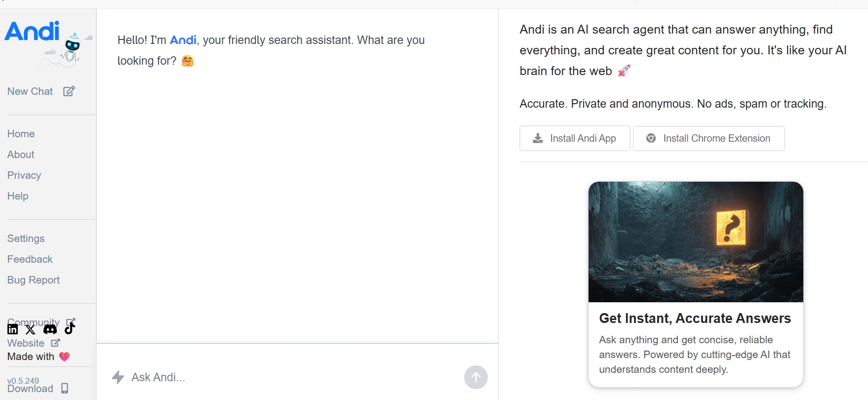Screen dimensions: 868x400
Task: Open the Feedback link
Action: (30, 259)
